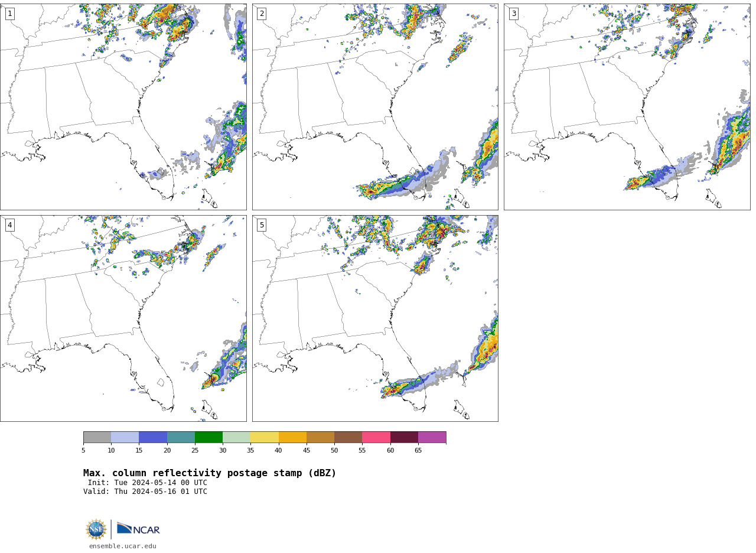Open ensemble member 2 reflectivity map
The height and width of the screenshot is (553, 756).
[x=375, y=107]
